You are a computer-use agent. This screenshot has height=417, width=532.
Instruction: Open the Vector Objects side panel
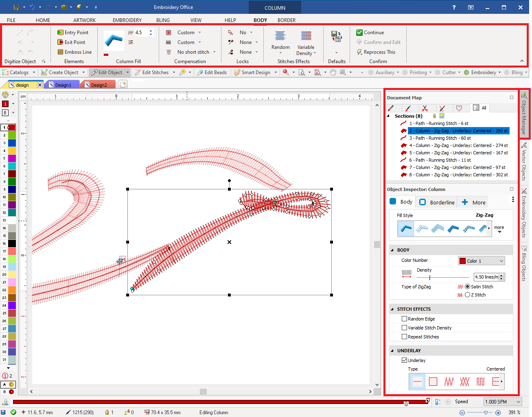pos(524,162)
